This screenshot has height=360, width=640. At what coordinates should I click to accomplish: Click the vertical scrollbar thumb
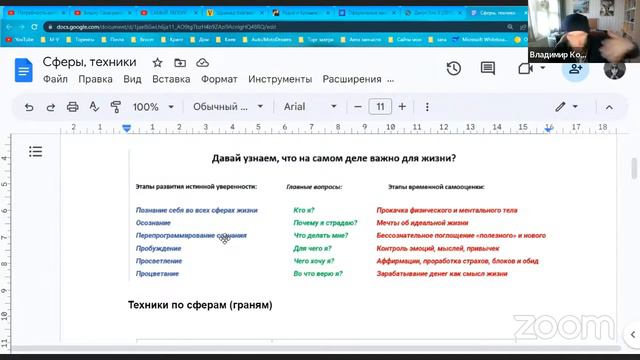634,168
